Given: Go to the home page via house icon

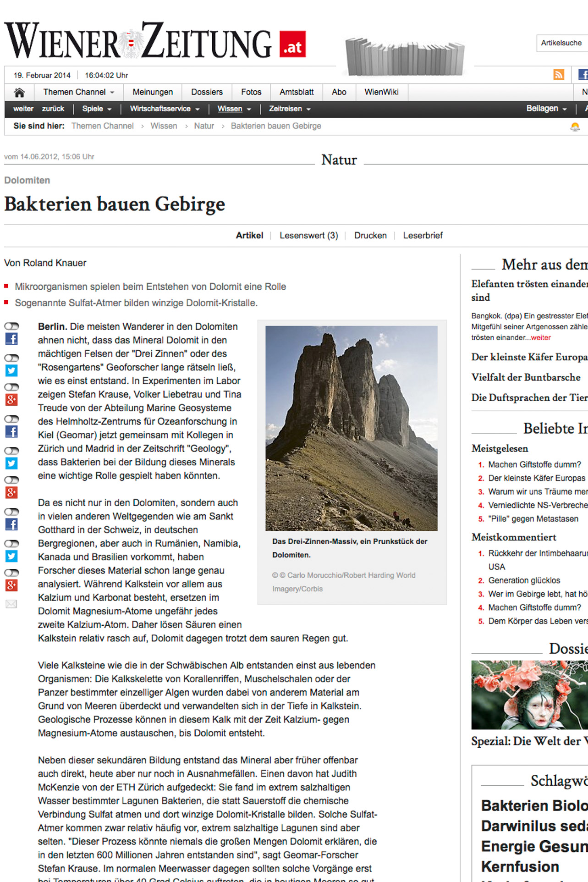Looking at the screenshot, I should click(19, 93).
